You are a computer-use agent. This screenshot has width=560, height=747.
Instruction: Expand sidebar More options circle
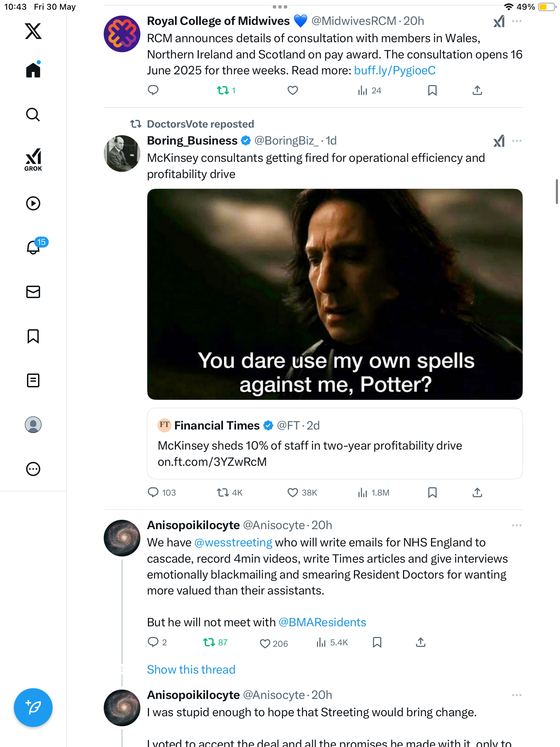(x=33, y=469)
